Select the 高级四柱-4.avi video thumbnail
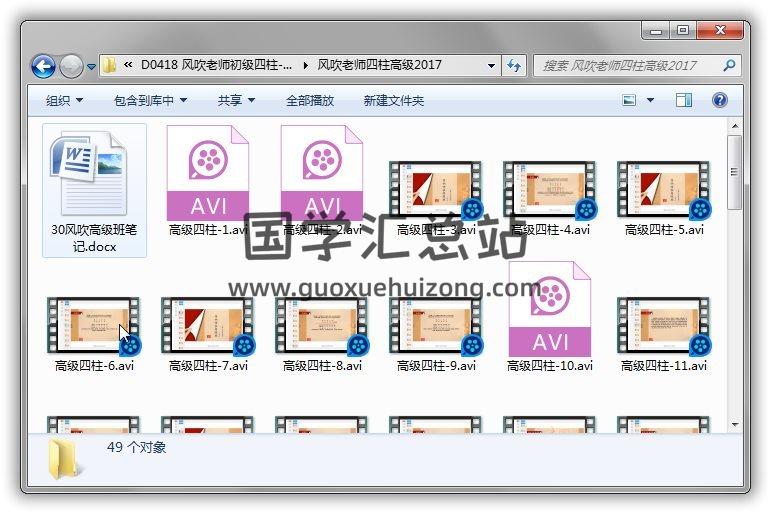 [550, 189]
